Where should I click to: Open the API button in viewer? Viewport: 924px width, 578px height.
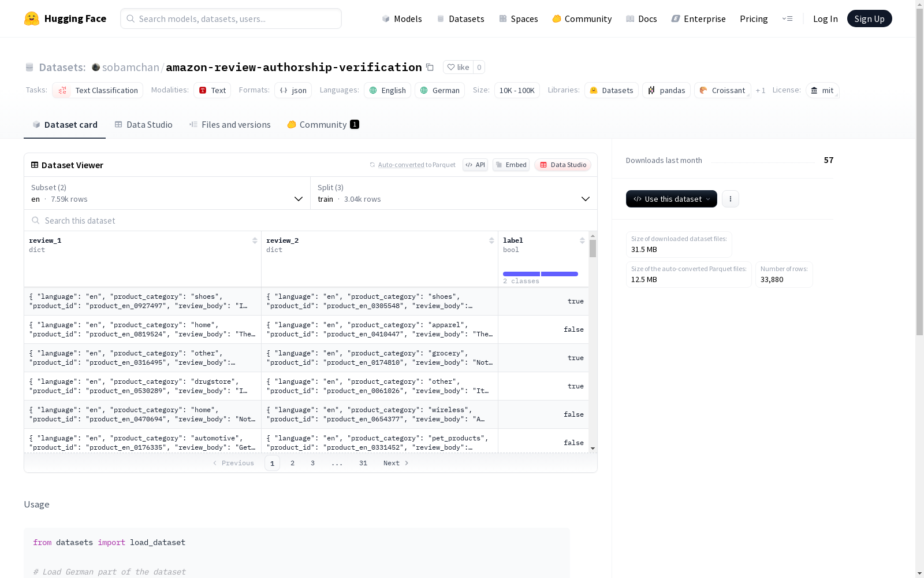click(x=475, y=165)
